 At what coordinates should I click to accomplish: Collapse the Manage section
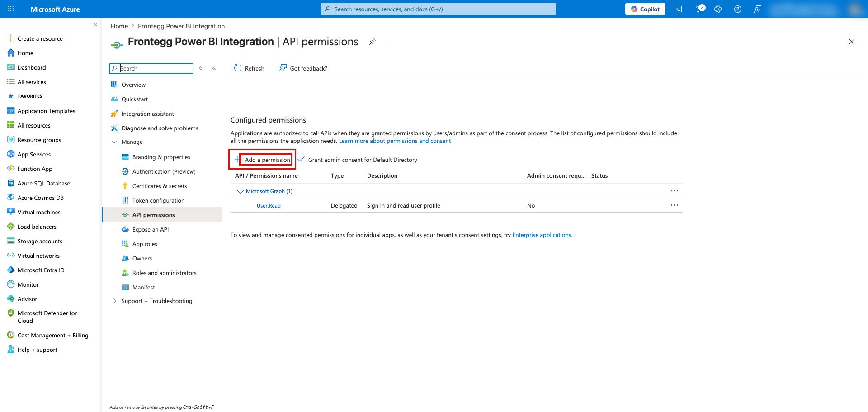click(x=114, y=142)
